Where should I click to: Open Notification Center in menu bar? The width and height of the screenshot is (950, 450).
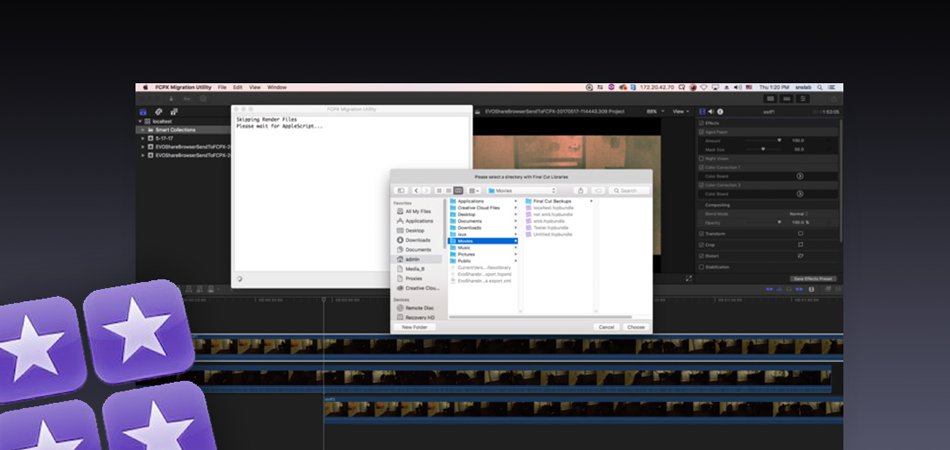832,87
